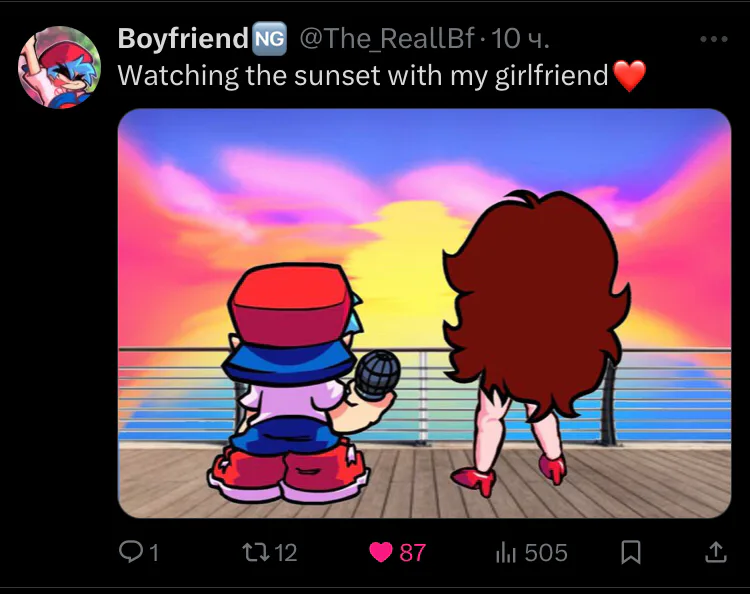The image size is (750, 594).
Task: Open the @The_ReallBf handle link
Action: coord(387,39)
